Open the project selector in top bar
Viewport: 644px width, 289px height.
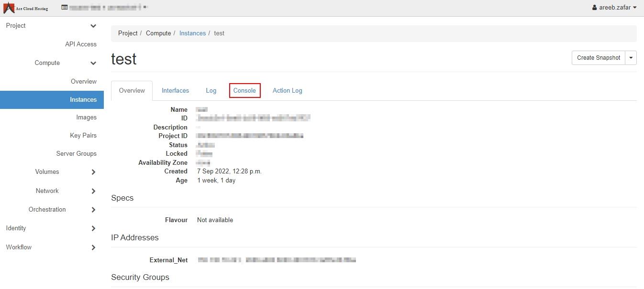(104, 8)
